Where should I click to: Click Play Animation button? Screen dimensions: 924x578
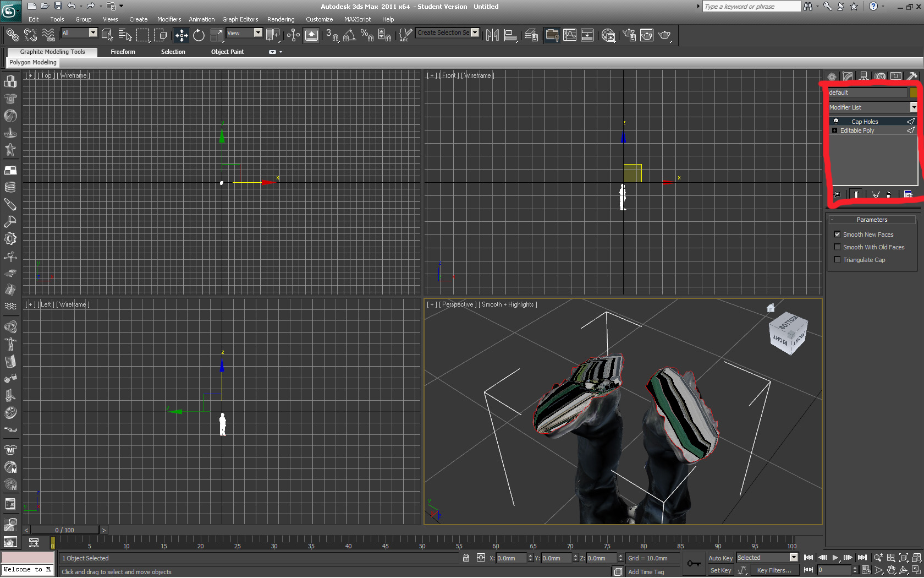tap(835, 558)
